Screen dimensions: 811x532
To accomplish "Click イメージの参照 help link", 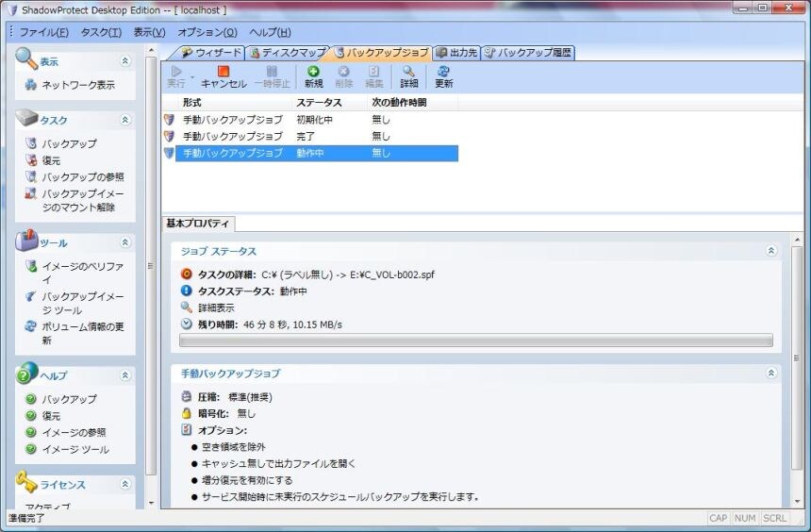I will click(74, 433).
